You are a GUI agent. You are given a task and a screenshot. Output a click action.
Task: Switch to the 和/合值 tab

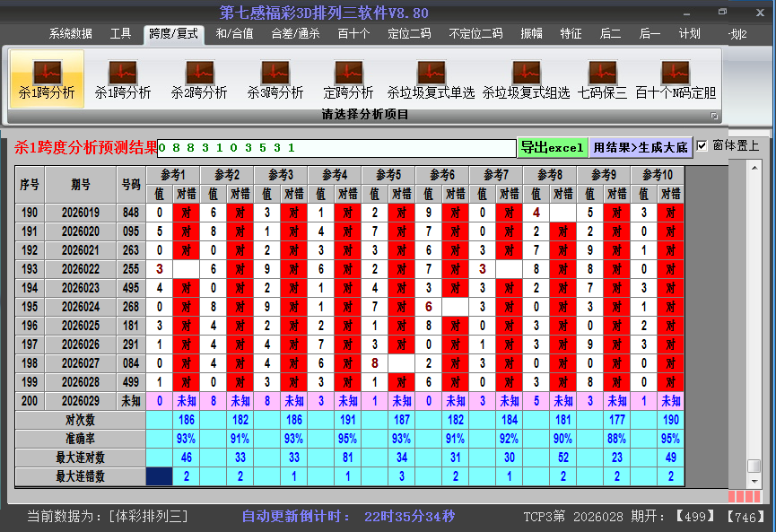point(234,34)
